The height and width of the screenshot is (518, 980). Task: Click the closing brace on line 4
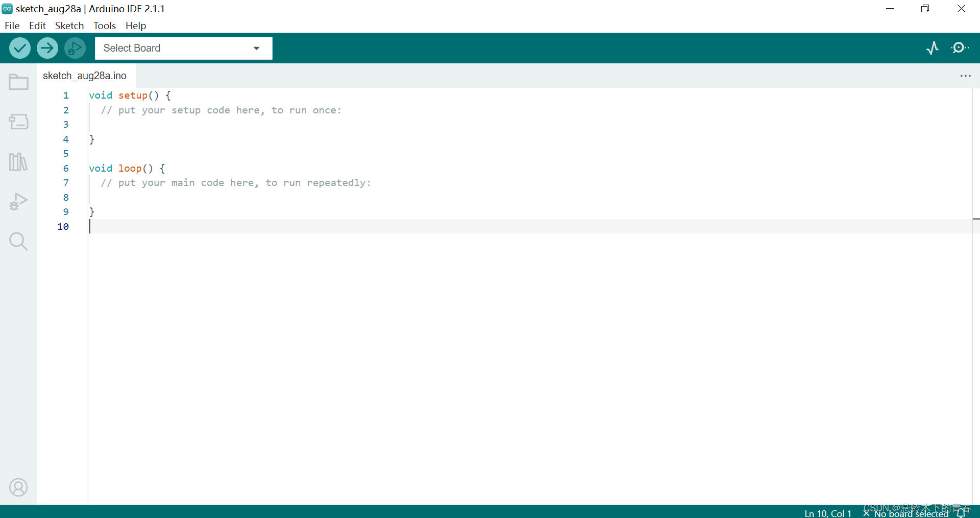click(x=92, y=139)
